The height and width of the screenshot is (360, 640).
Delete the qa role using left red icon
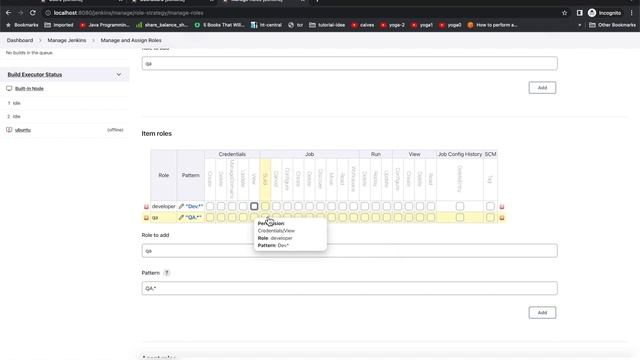tap(146, 218)
